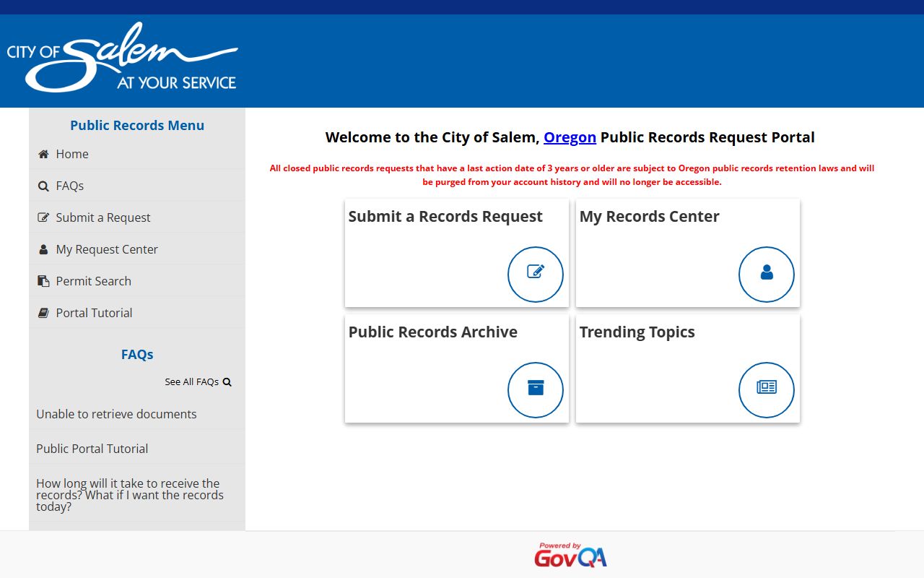Click the search icon next to See All FAQs
Image resolution: width=924 pixels, height=578 pixels.
pyautogui.click(x=227, y=382)
